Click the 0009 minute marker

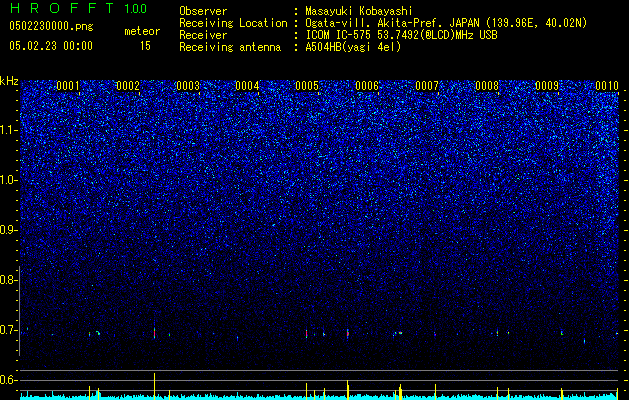click(547, 86)
